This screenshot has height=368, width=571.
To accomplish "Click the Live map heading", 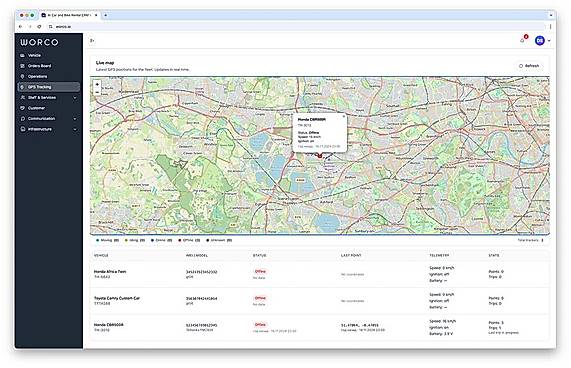I will coord(105,63).
